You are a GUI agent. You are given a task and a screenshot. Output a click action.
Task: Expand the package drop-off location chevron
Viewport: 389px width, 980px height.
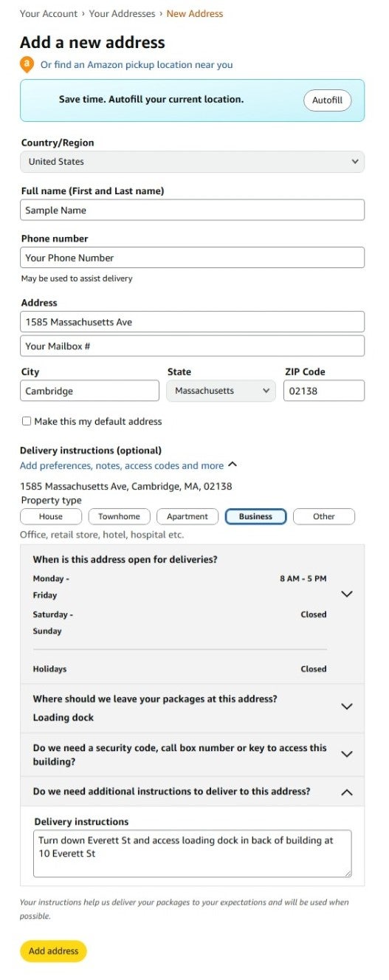tap(347, 707)
